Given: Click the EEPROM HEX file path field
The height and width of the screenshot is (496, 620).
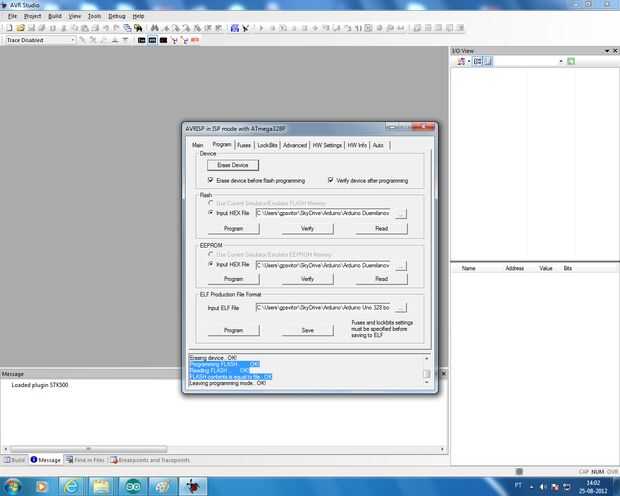Looking at the screenshot, I should (x=324, y=265).
